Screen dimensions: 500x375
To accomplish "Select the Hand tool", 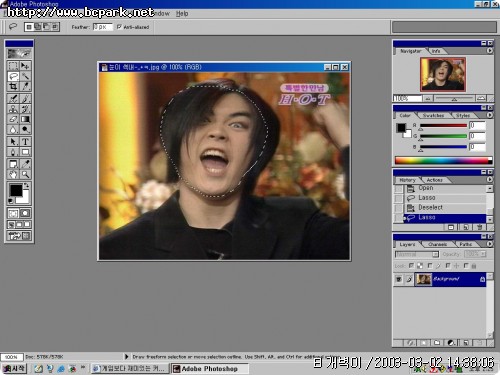I will (13, 174).
